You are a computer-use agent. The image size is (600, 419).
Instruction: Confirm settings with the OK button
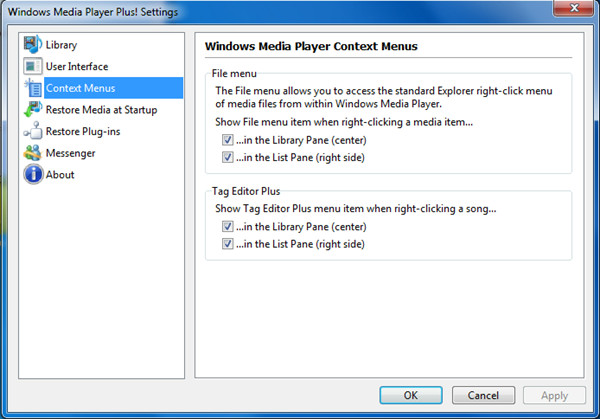(x=411, y=395)
